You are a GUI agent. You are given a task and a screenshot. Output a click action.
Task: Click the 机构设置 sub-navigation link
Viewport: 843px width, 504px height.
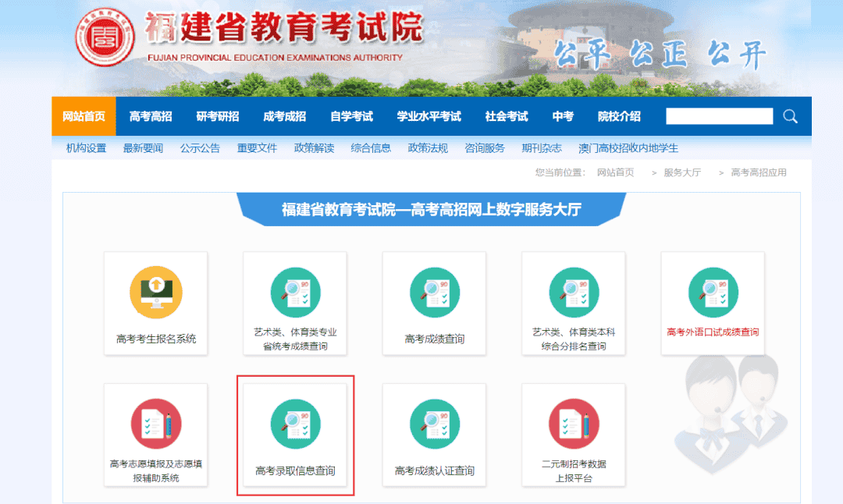(86, 147)
